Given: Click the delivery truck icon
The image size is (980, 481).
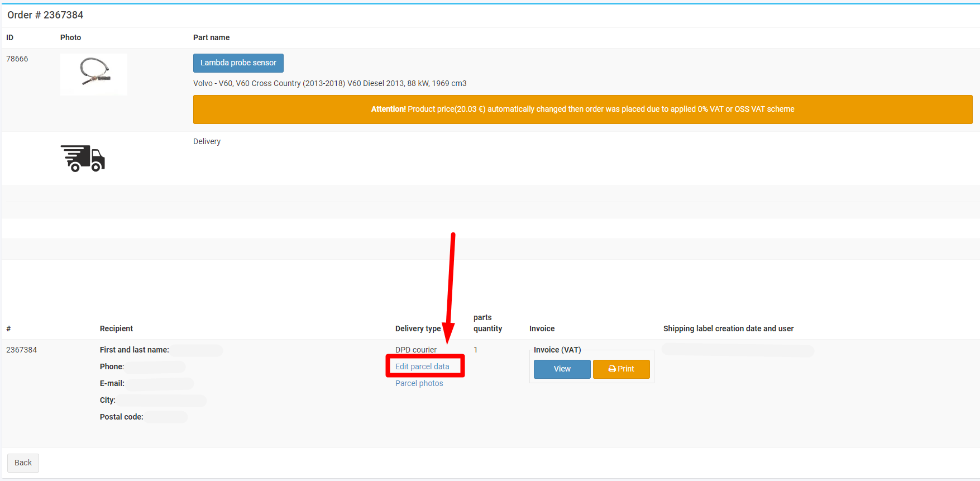Looking at the screenshot, I should click(83, 159).
